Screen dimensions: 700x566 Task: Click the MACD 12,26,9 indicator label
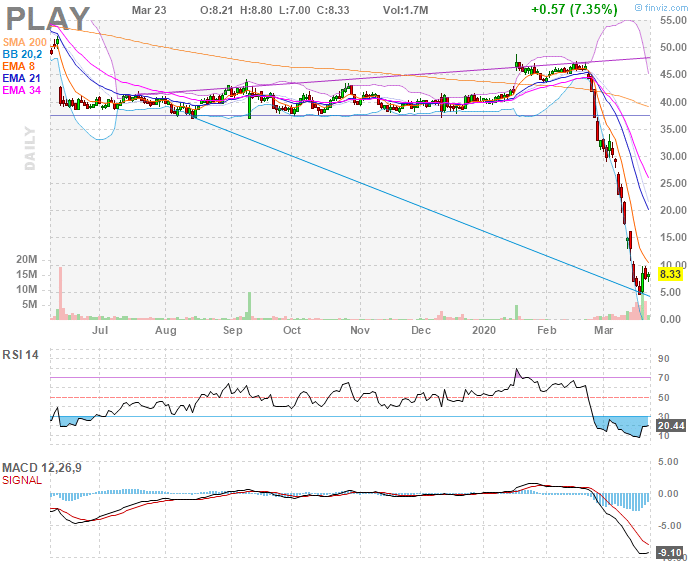42,468
